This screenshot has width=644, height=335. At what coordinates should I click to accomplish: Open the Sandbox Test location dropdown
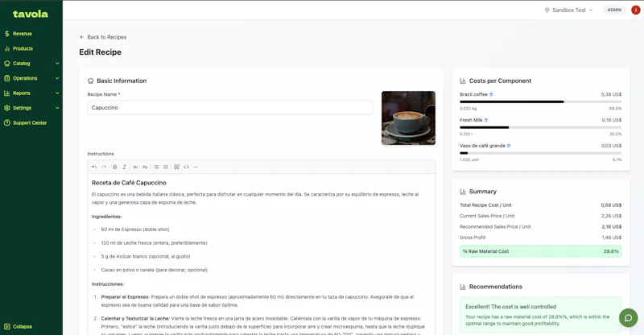point(569,10)
